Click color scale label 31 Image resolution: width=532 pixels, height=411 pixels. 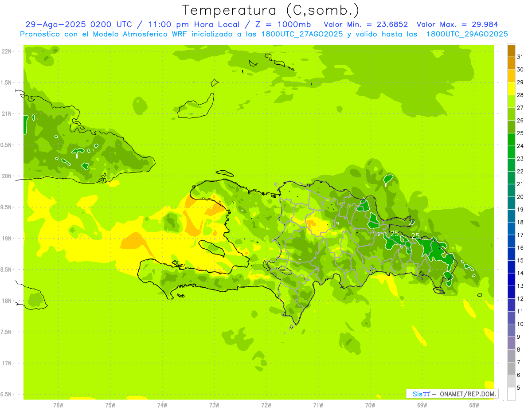pos(520,57)
